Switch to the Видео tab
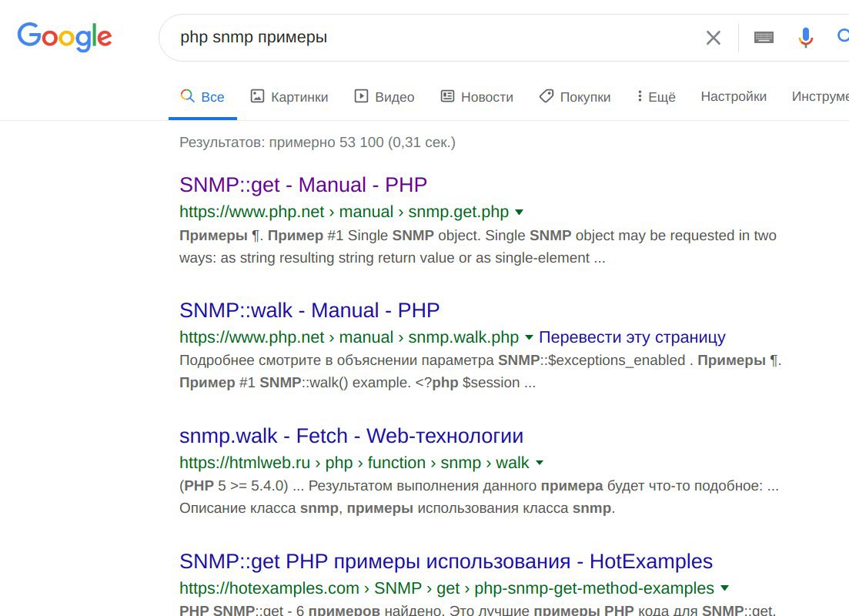This screenshot has width=849, height=616. (384, 97)
